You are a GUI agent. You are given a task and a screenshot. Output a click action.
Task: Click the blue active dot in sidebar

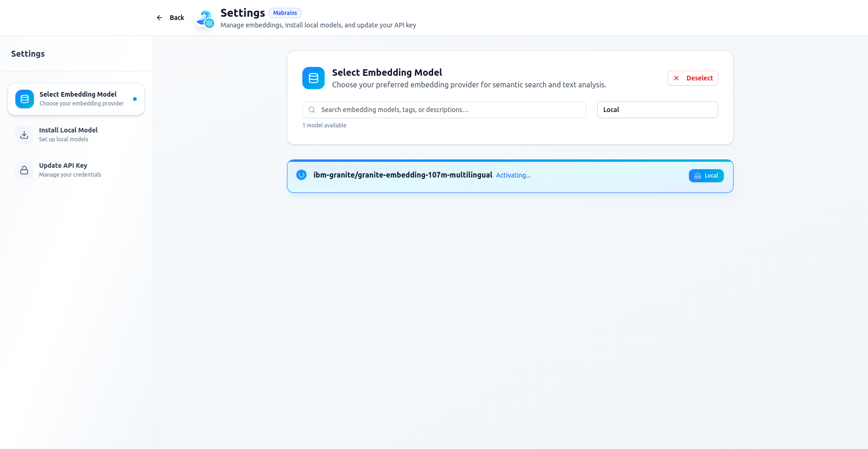[135, 99]
